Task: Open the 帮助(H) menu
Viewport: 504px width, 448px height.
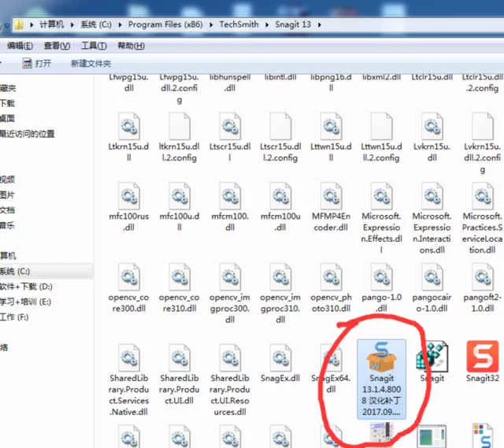Action: tap(132, 46)
